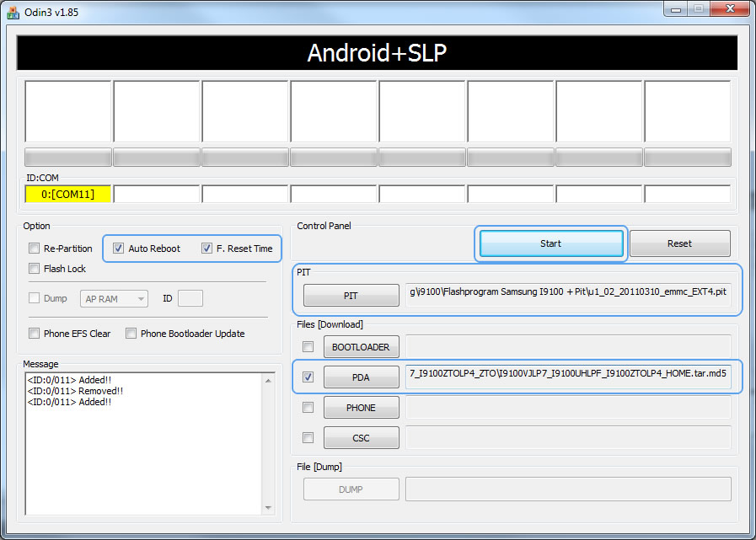Click the Reset button
The width and height of the screenshot is (756, 540).
tap(680, 243)
